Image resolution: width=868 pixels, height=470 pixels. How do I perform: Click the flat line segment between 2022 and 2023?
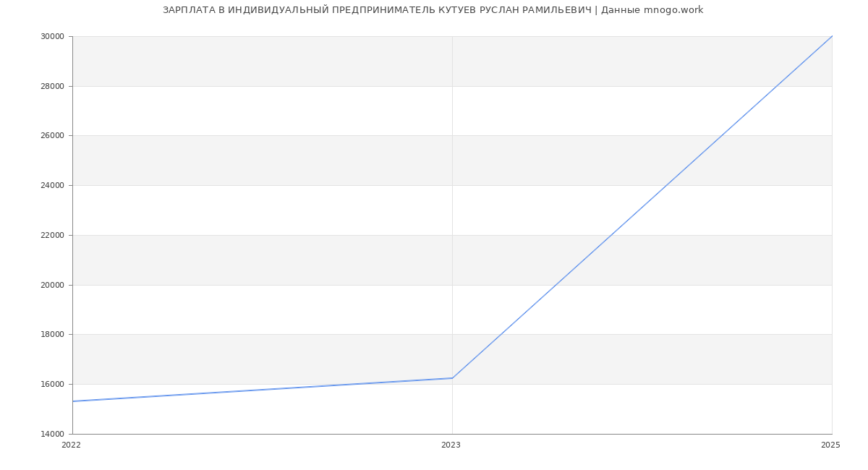coord(263,390)
